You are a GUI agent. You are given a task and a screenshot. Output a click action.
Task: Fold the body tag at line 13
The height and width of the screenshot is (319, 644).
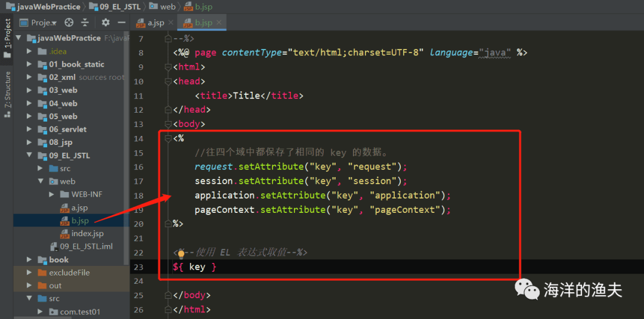(x=168, y=124)
